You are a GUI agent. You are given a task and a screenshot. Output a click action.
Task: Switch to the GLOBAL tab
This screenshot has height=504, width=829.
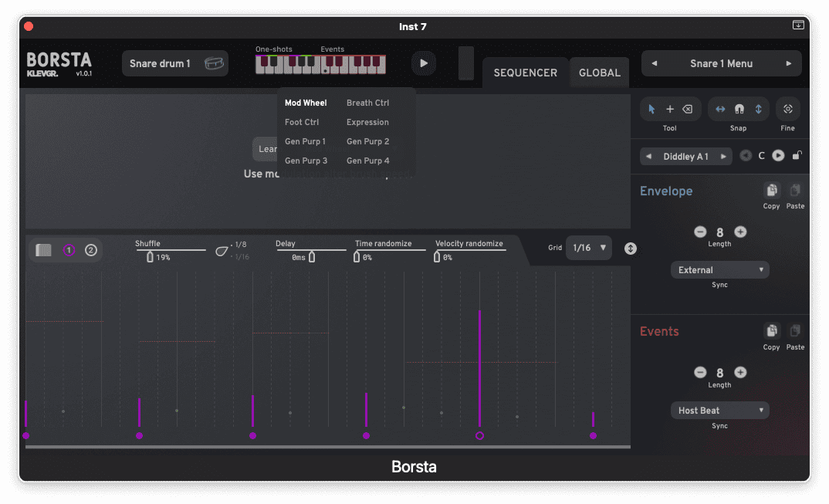(x=600, y=73)
